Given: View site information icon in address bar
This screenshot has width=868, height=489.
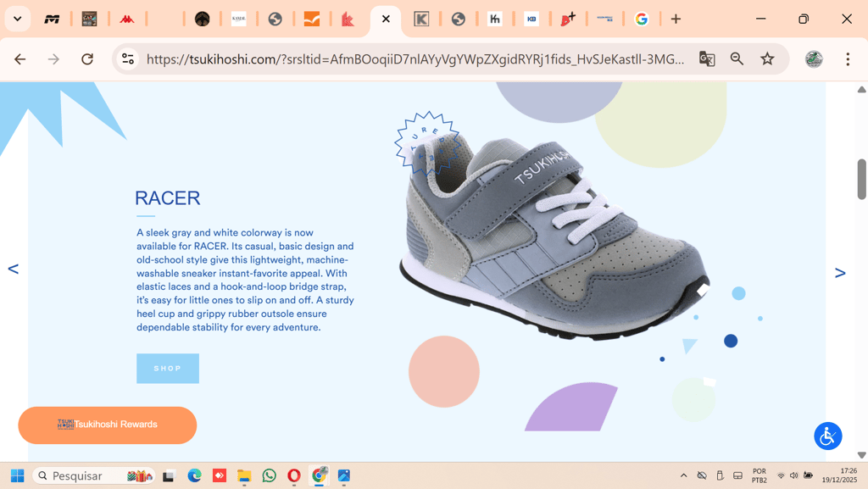Looking at the screenshot, I should (x=128, y=58).
